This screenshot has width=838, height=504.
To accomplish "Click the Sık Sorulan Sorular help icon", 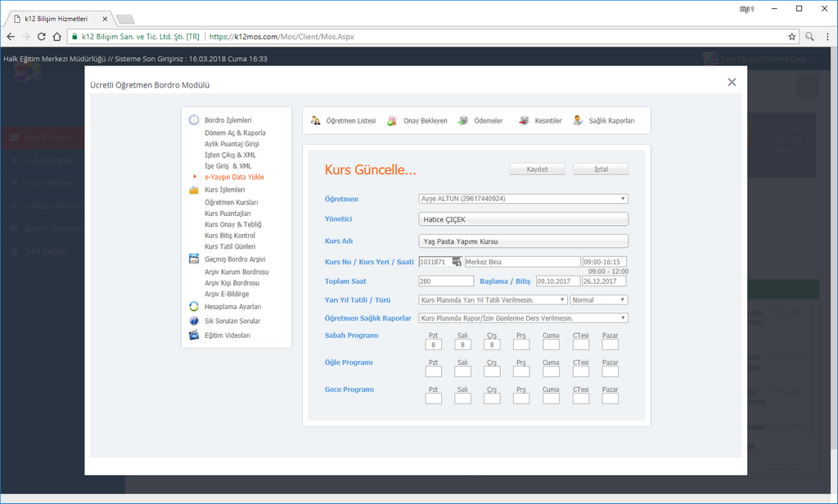I will click(193, 321).
